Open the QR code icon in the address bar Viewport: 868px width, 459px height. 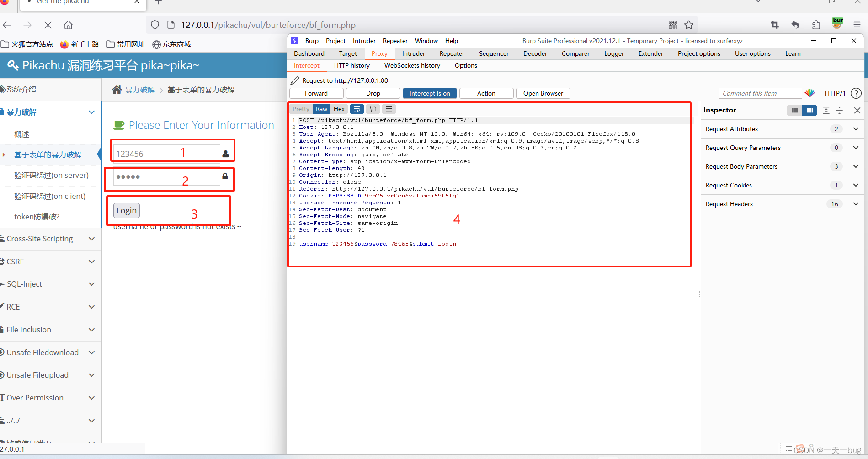(x=673, y=25)
